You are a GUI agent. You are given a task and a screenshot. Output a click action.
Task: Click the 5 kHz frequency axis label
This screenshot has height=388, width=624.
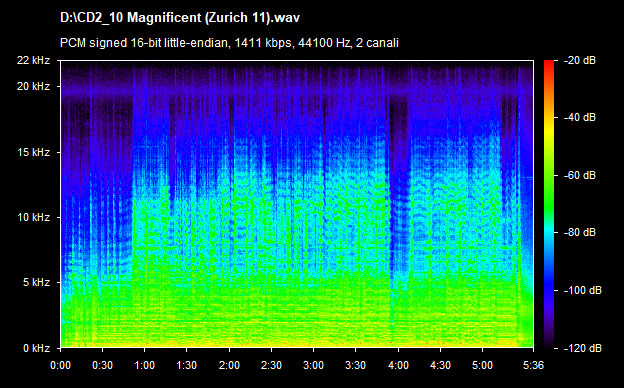point(36,283)
